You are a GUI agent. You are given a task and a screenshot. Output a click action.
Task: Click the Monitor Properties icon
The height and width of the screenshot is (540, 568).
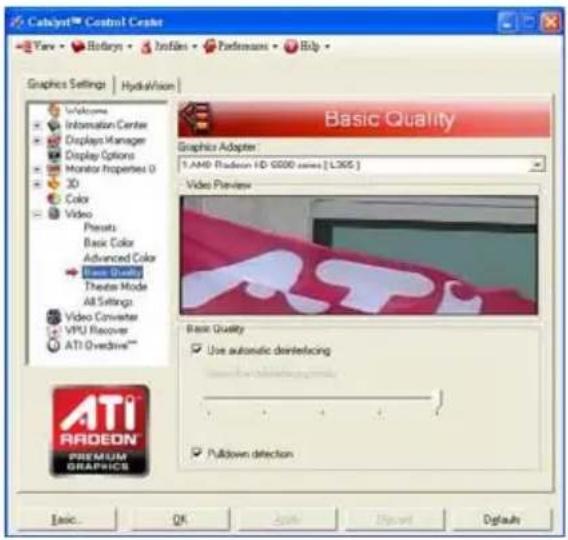54,169
